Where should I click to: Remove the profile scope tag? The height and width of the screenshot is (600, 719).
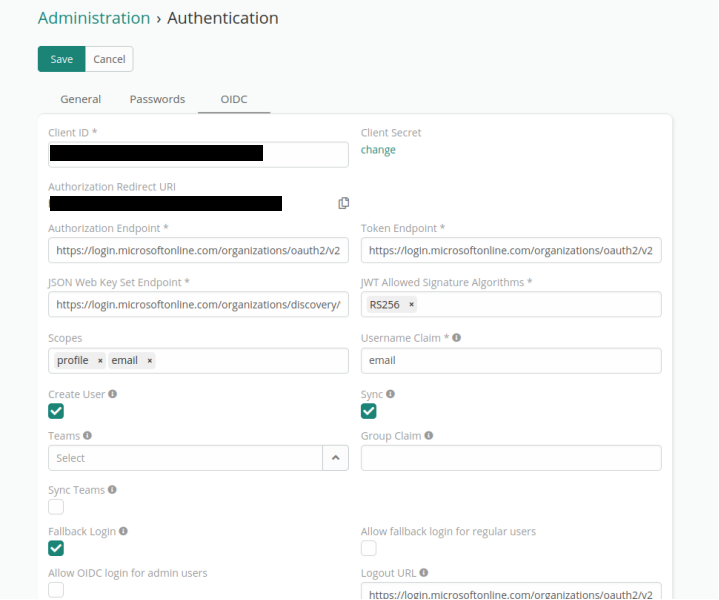pos(100,361)
